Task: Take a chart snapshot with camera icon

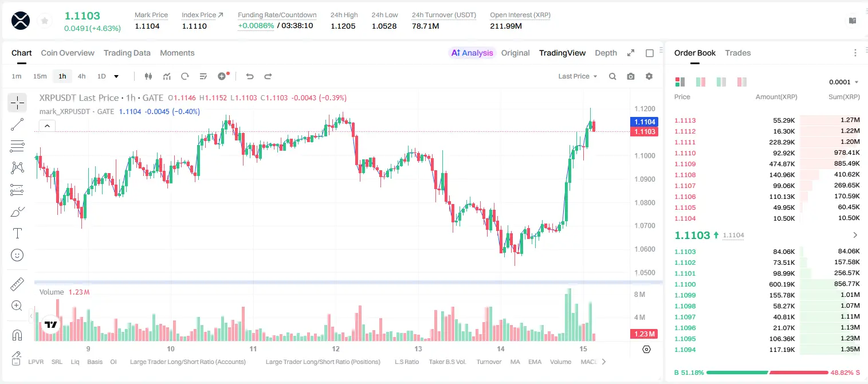Action: pyautogui.click(x=631, y=76)
